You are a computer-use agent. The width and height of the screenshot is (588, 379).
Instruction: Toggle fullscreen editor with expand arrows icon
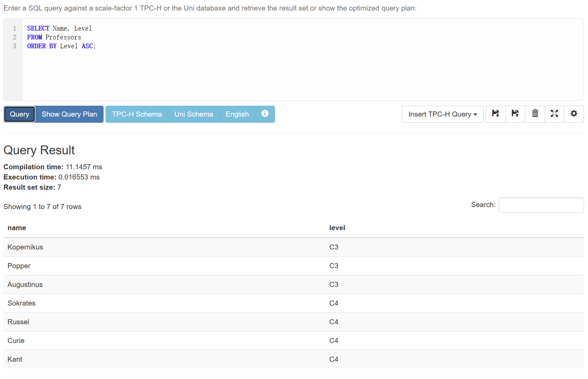click(x=554, y=114)
